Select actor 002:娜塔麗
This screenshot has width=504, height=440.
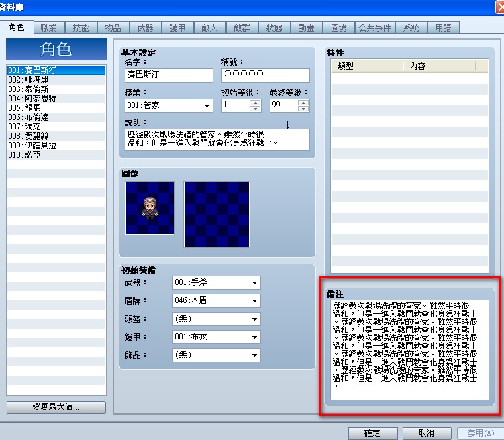pos(56,80)
